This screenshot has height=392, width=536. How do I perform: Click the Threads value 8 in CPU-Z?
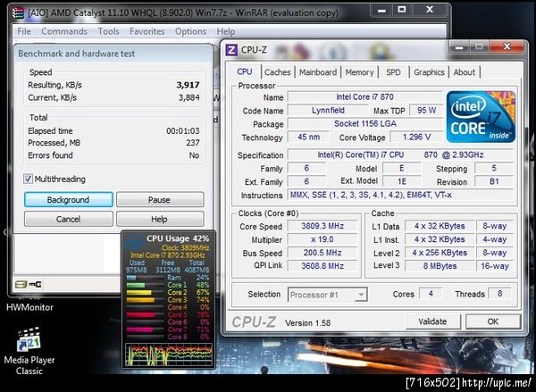click(500, 293)
